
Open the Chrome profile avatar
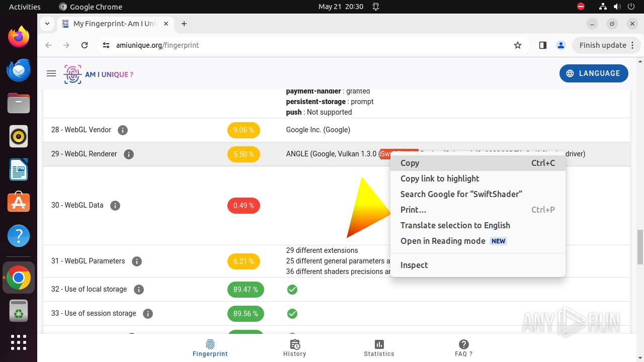(x=561, y=45)
